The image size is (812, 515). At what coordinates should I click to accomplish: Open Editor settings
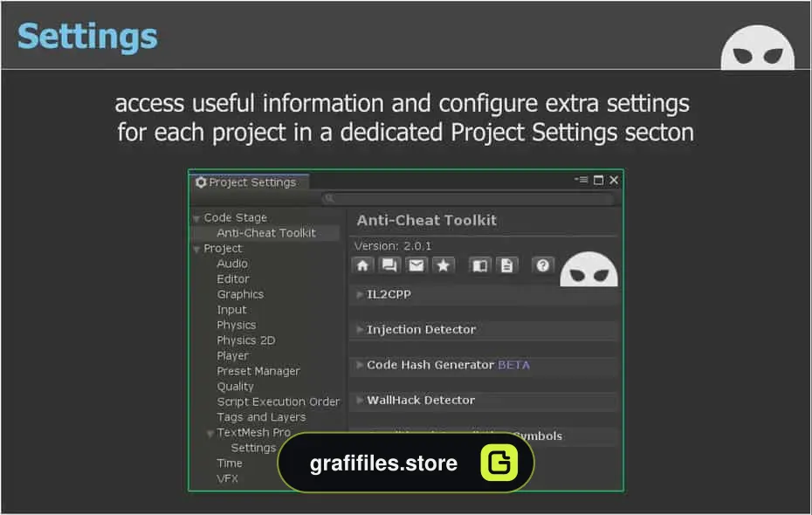coord(233,279)
